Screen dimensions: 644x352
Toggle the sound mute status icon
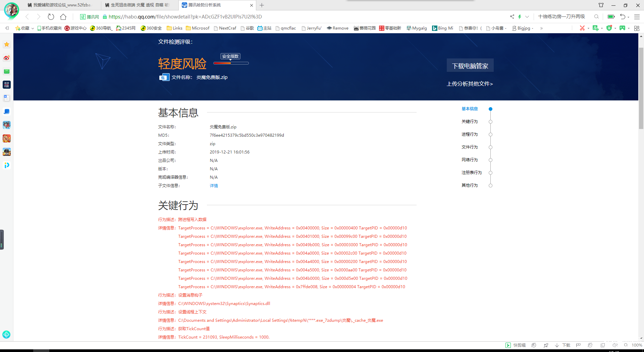point(615,345)
